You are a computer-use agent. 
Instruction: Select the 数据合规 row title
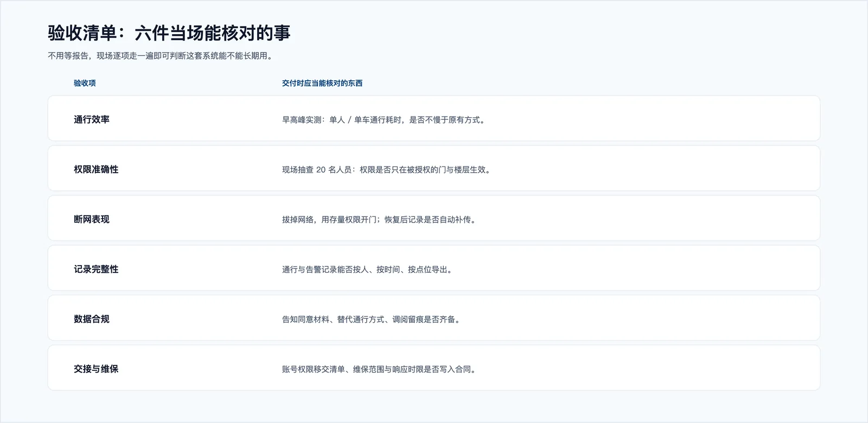click(92, 319)
